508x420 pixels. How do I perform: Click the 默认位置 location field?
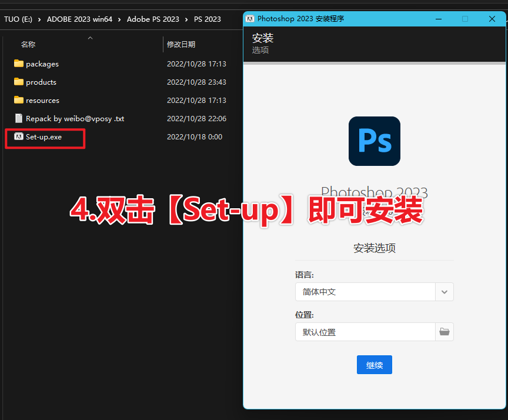(x=365, y=332)
